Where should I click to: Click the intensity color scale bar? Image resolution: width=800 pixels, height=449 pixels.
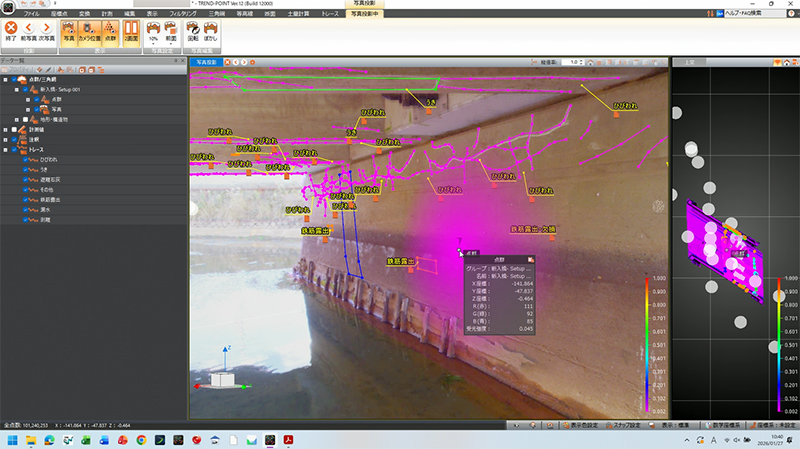[647, 340]
